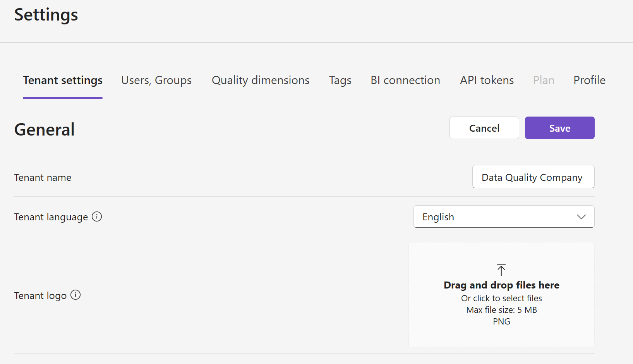Go to the Tags tab
Image resolution: width=633 pixels, height=364 pixels.
340,80
